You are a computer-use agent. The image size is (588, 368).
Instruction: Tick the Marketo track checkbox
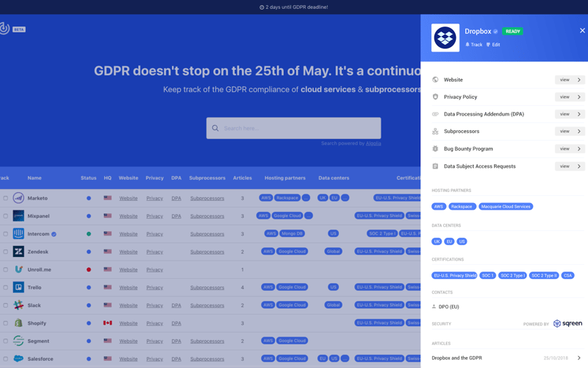[6, 198]
